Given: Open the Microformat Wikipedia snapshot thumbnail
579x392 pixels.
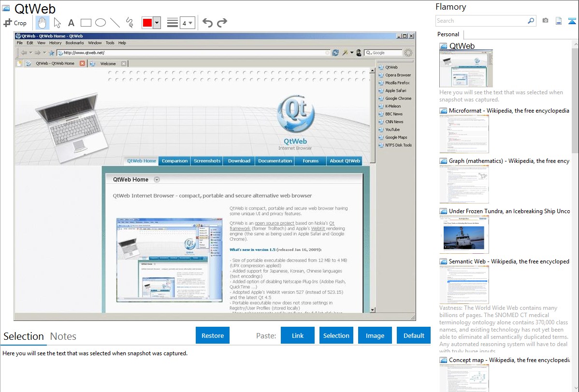Looking at the screenshot, I should tap(464, 134).
